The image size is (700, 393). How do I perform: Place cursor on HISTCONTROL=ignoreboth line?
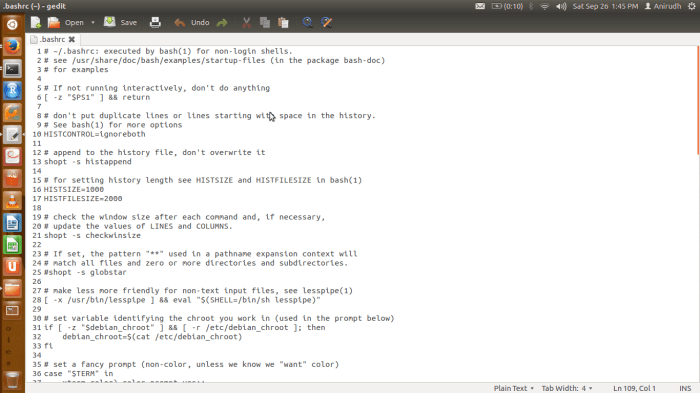point(95,134)
